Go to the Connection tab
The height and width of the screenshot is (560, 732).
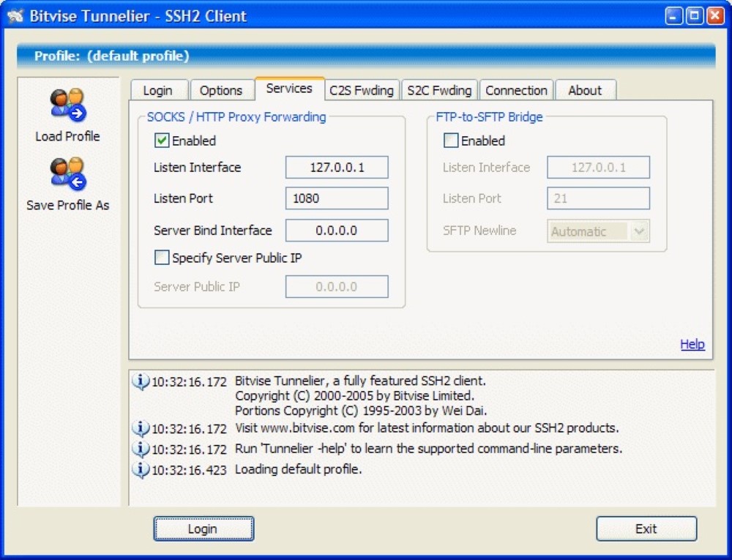pyautogui.click(x=516, y=90)
